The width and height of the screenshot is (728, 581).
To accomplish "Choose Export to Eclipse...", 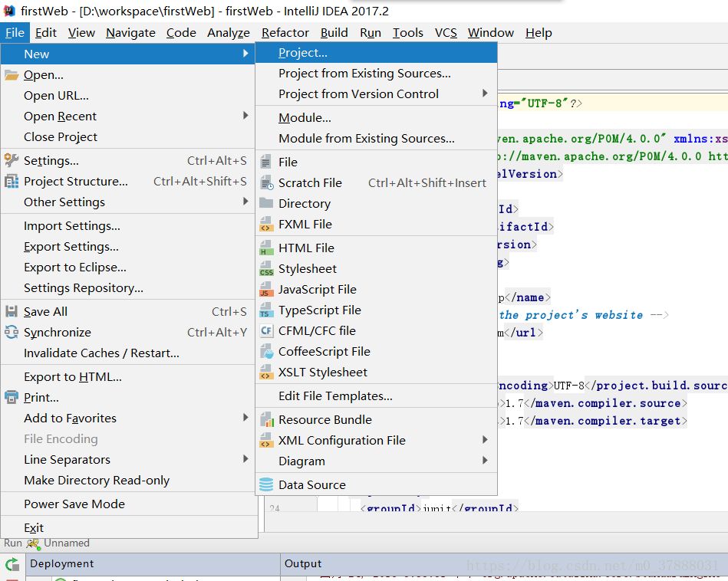I will click(128, 268).
